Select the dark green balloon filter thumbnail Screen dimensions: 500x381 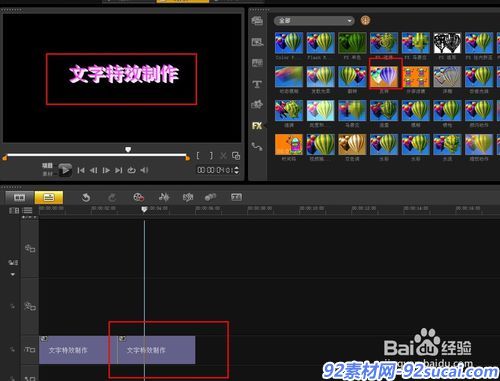point(352,43)
